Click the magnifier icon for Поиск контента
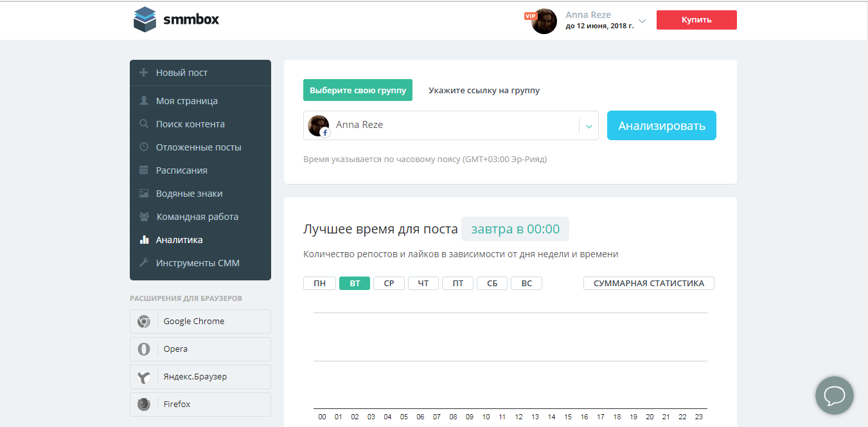The width and height of the screenshot is (868, 427). (x=143, y=123)
